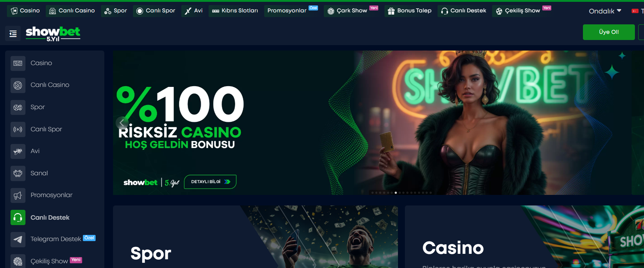Viewport: 644px width, 268px height.
Task: Expand the Ondalık odds format dropdown
Action: pos(605,11)
